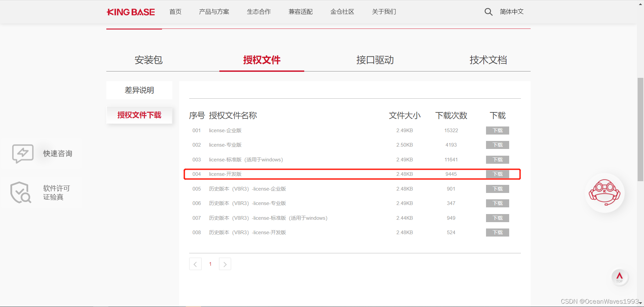The image size is (644, 307).
Task: Go to previous page arrow
Action: tap(195, 264)
